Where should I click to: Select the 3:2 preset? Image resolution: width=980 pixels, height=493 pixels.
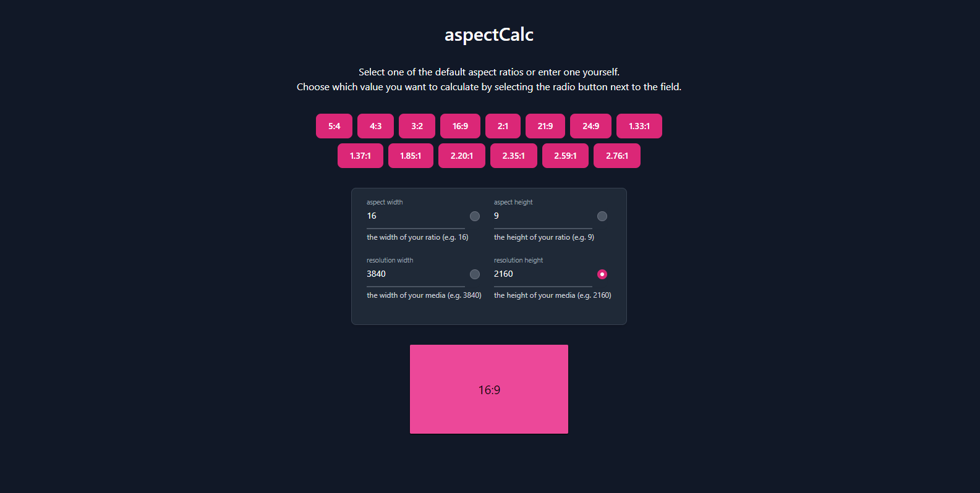tap(417, 126)
